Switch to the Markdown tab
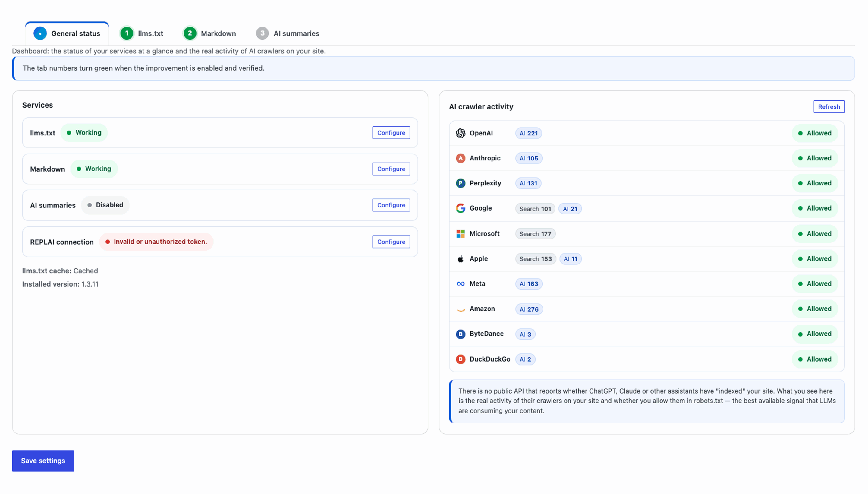This screenshot has height=494, width=868. (209, 33)
